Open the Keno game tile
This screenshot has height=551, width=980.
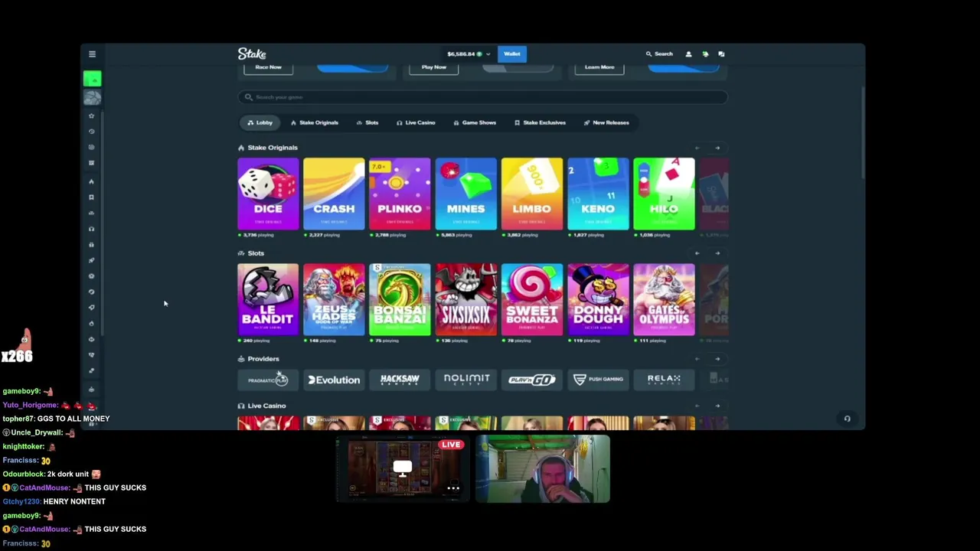pyautogui.click(x=598, y=194)
